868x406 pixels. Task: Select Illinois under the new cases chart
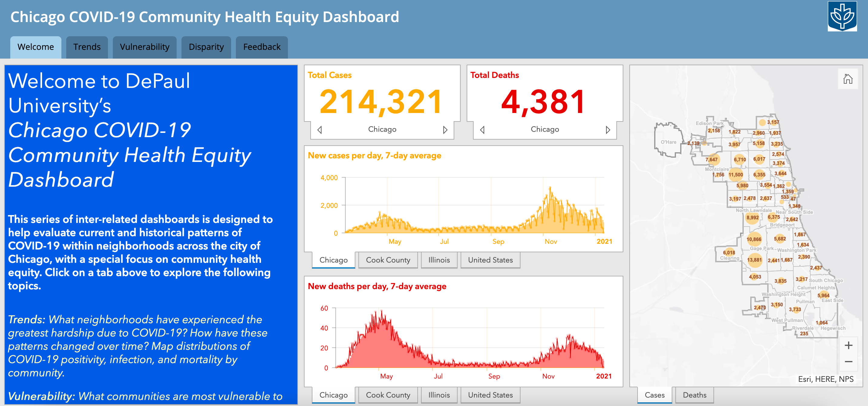point(439,260)
